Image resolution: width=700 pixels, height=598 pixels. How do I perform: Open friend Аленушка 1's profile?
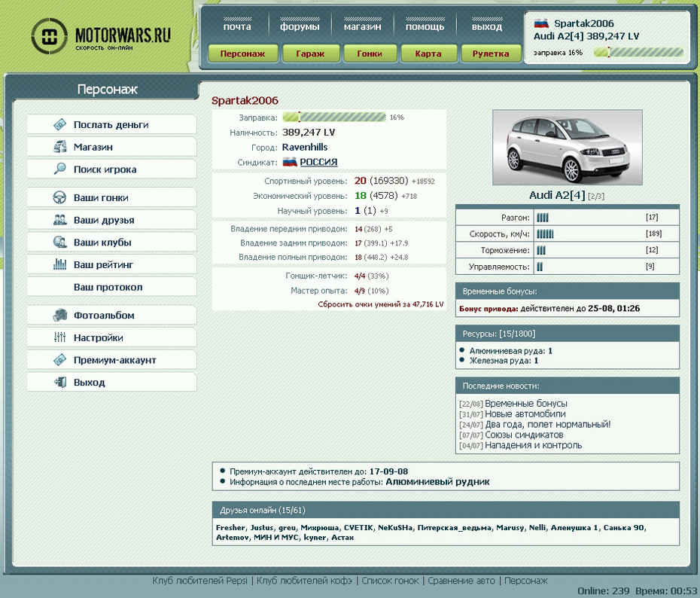pyautogui.click(x=574, y=527)
